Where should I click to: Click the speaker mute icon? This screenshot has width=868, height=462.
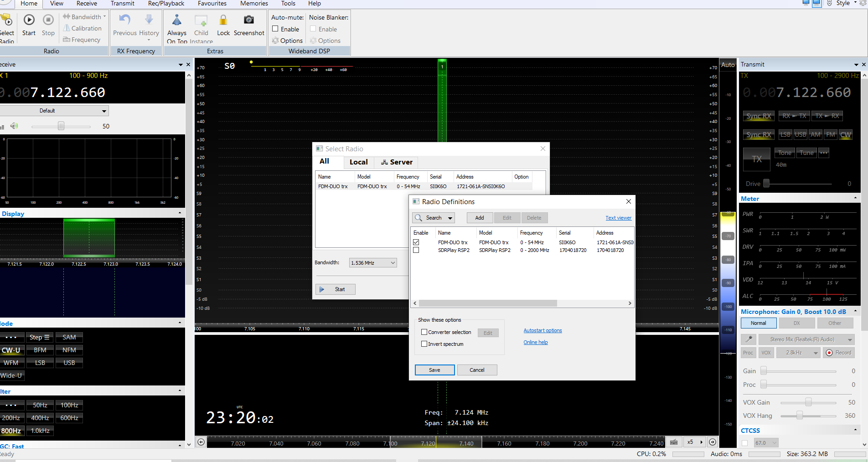point(15,126)
